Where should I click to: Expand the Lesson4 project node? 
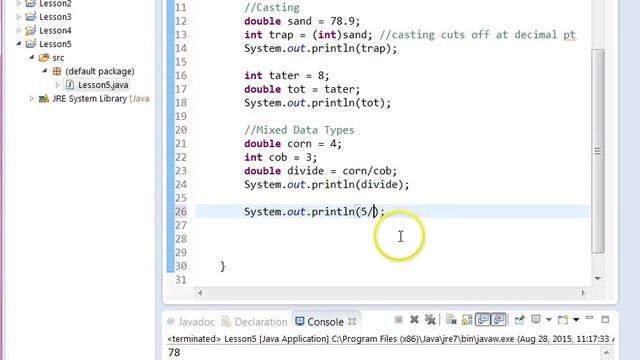coord(18,30)
